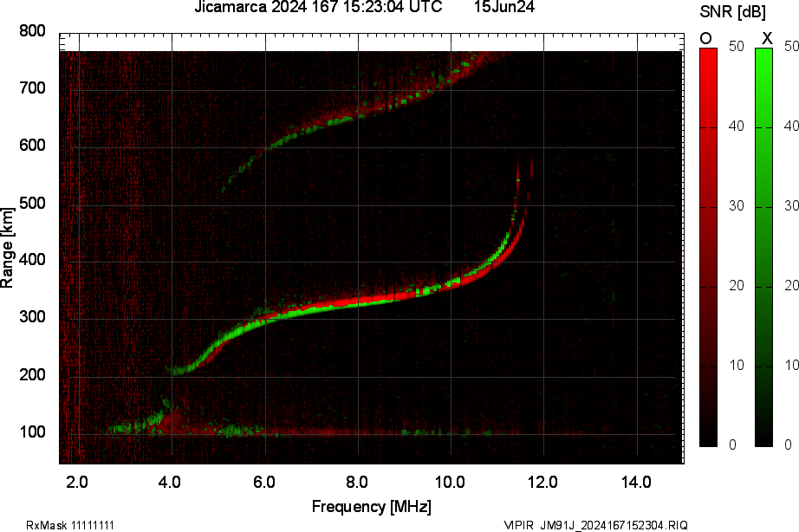Click the 200 range axis tick label
The width and height of the screenshot is (799, 532).
click(x=32, y=374)
